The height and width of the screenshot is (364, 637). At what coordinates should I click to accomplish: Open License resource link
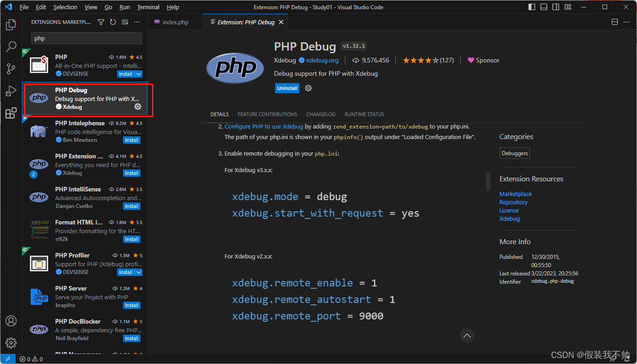coord(509,211)
